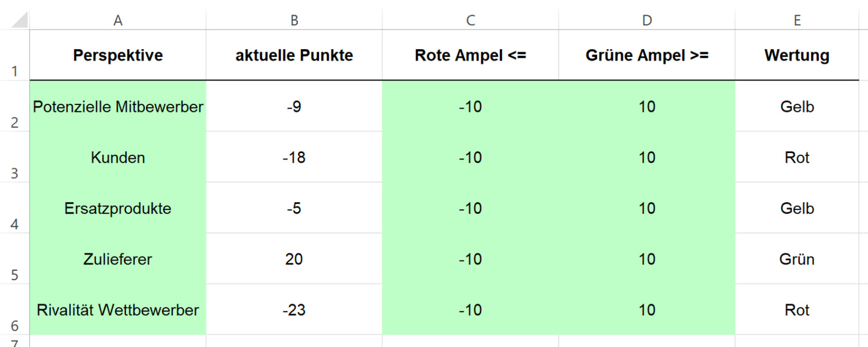
Task: Click the cell containing -23
Action: [294, 310]
